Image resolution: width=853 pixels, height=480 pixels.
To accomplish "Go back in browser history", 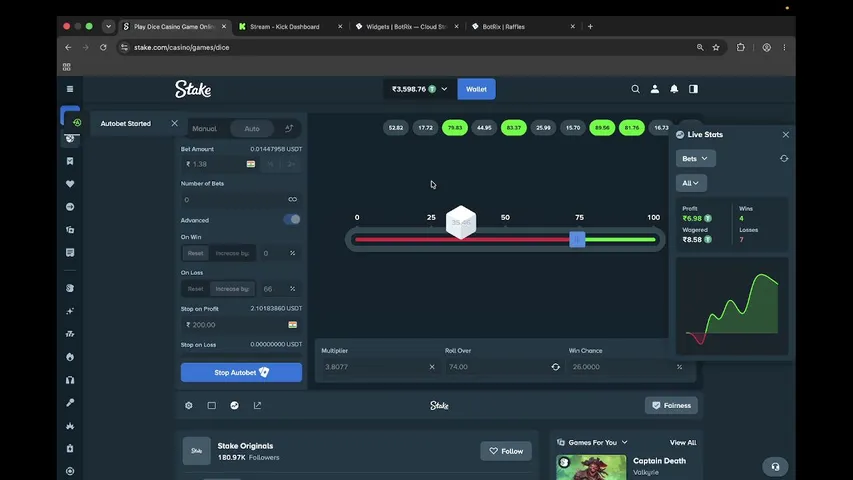I will tap(68, 47).
